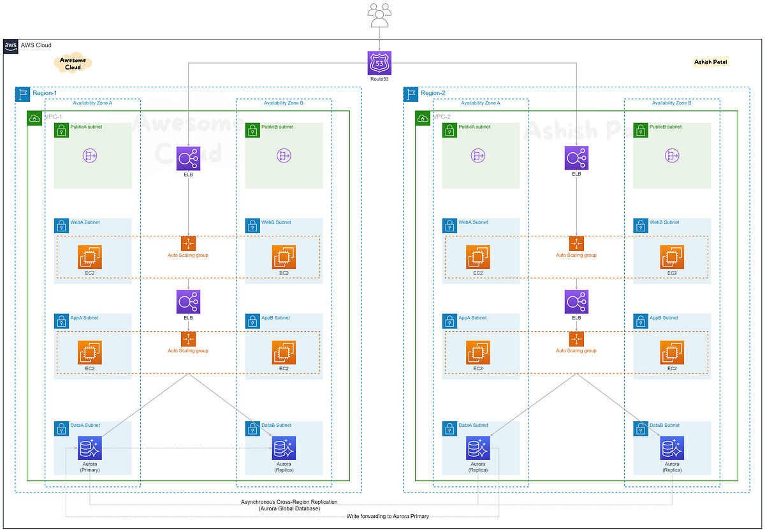Viewport: 765px width, 532px height.
Task: Select the Route53 icon at the top
Action: point(379,63)
